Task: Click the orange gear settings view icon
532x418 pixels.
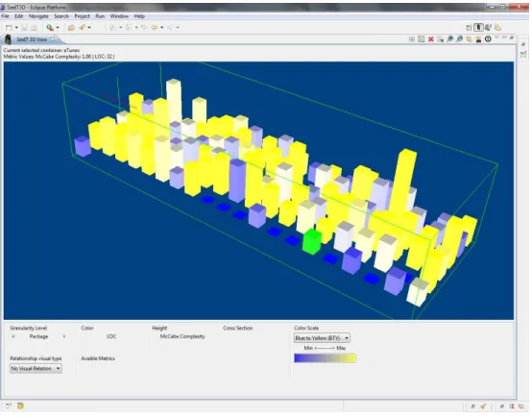Action: (469, 39)
